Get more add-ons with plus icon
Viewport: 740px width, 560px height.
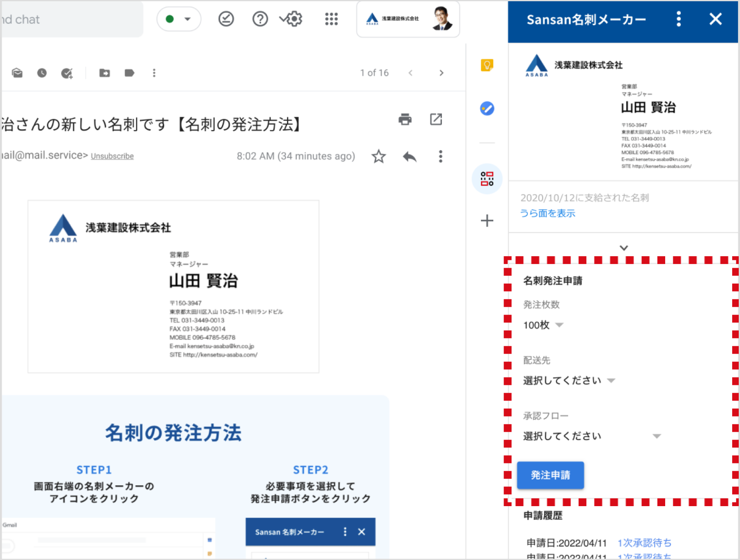(x=487, y=221)
